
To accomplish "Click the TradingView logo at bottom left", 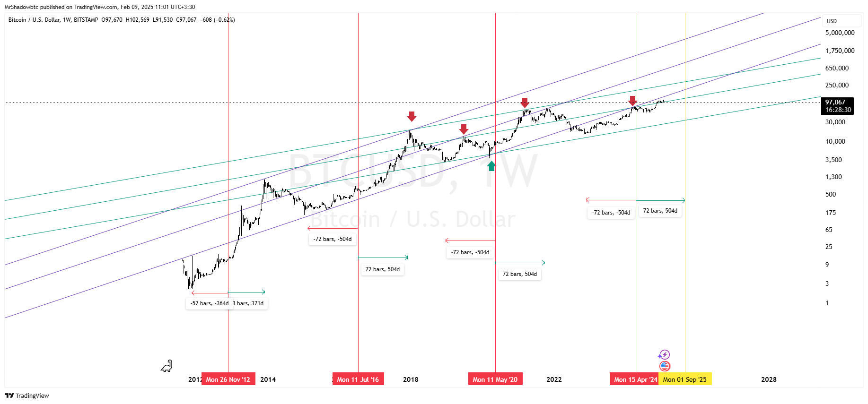I will (x=27, y=395).
